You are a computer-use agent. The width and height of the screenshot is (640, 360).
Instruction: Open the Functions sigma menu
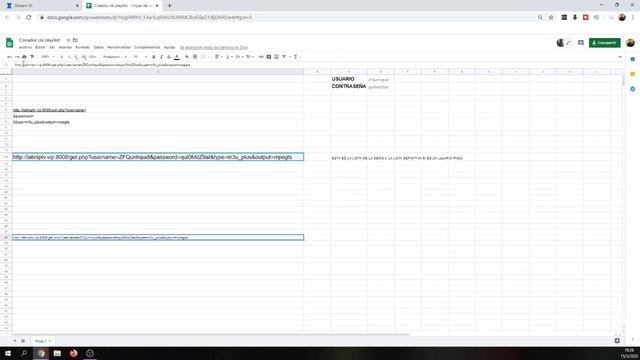(296, 57)
